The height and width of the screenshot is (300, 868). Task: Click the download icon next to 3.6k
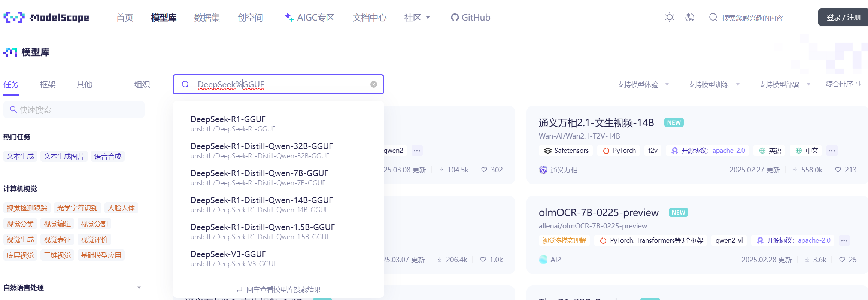(x=807, y=260)
